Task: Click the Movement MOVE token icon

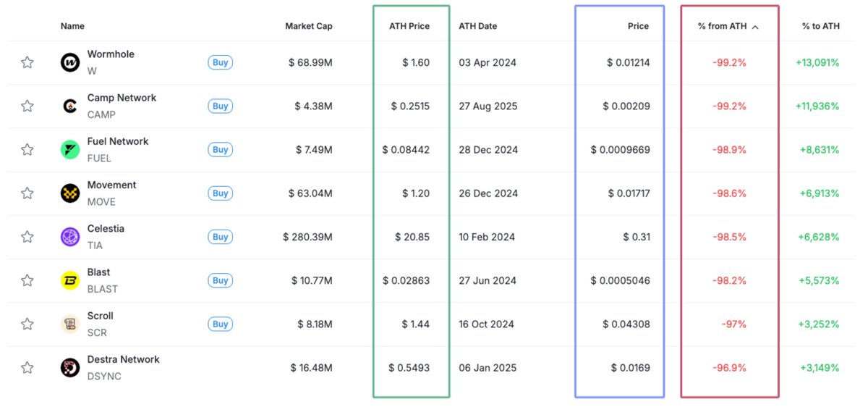Action: (x=70, y=193)
